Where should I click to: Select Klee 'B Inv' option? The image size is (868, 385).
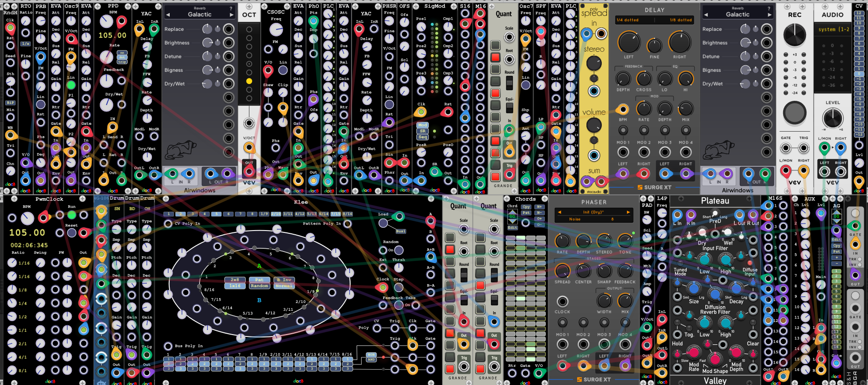pos(284,280)
